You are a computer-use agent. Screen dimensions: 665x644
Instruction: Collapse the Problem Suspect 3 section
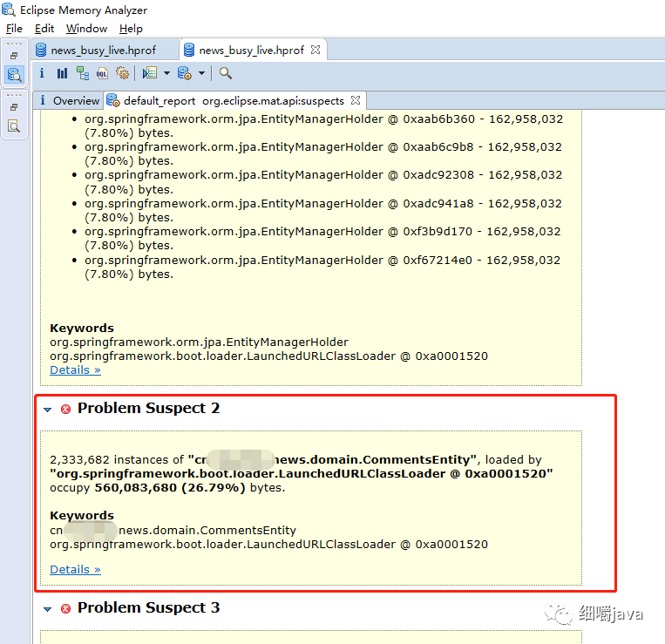click(47, 609)
